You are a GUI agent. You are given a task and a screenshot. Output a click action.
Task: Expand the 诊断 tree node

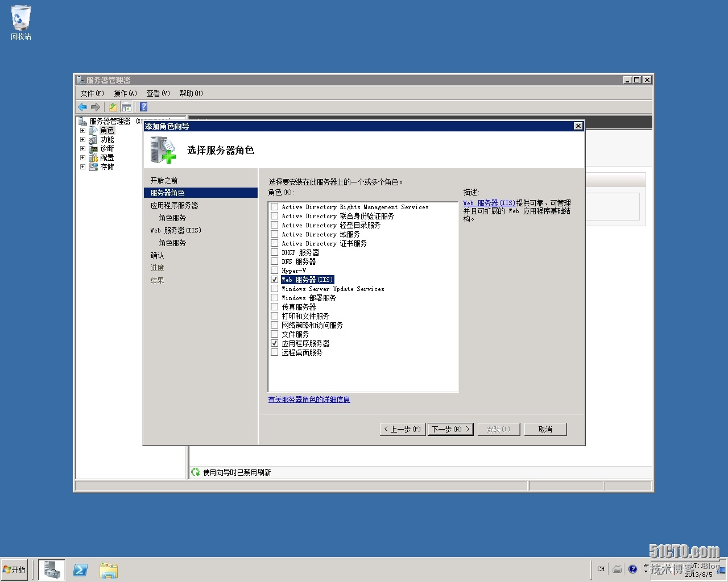click(x=82, y=148)
